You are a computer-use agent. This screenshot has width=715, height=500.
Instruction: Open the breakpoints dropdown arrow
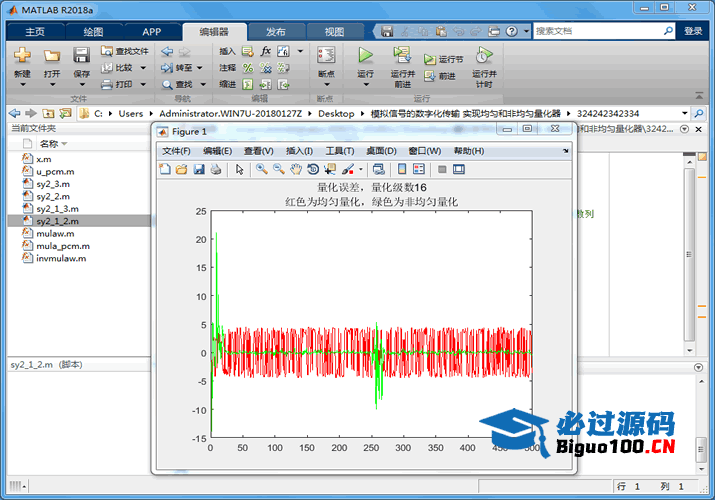pos(326,84)
